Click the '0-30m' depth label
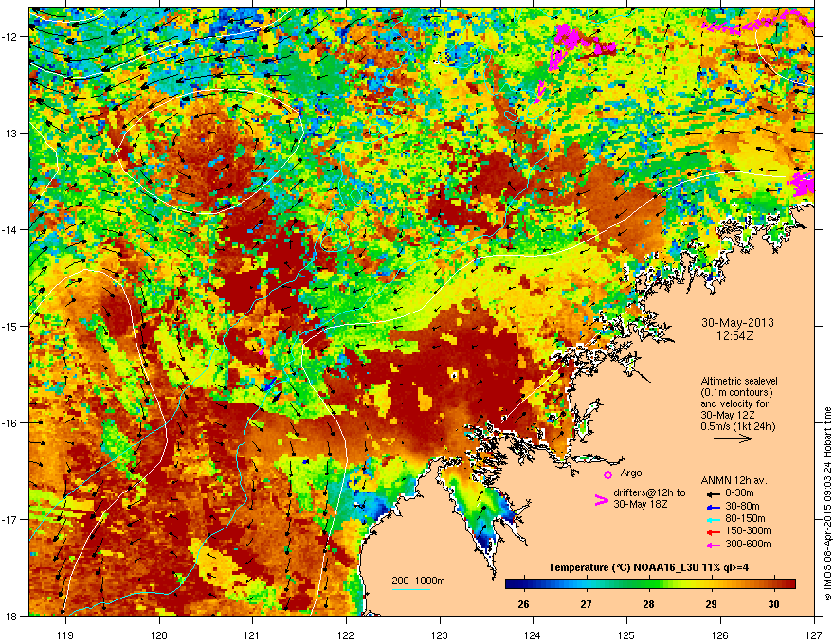The width and height of the screenshot is (834, 644). point(739,493)
